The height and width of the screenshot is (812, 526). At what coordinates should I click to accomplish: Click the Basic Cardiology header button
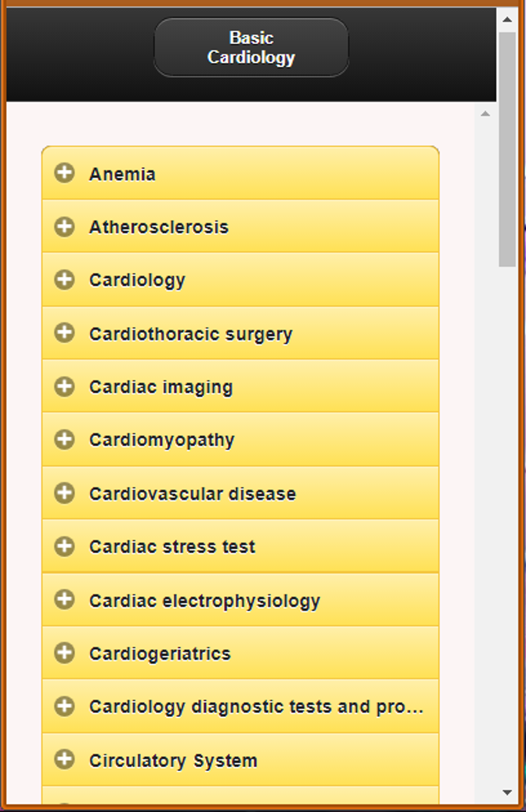pyautogui.click(x=251, y=47)
